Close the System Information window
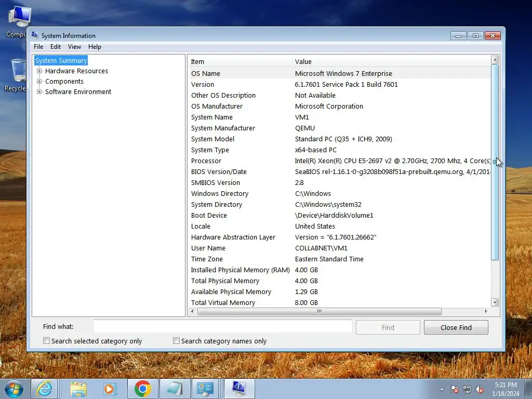The width and height of the screenshot is (532, 399). pyautogui.click(x=493, y=36)
